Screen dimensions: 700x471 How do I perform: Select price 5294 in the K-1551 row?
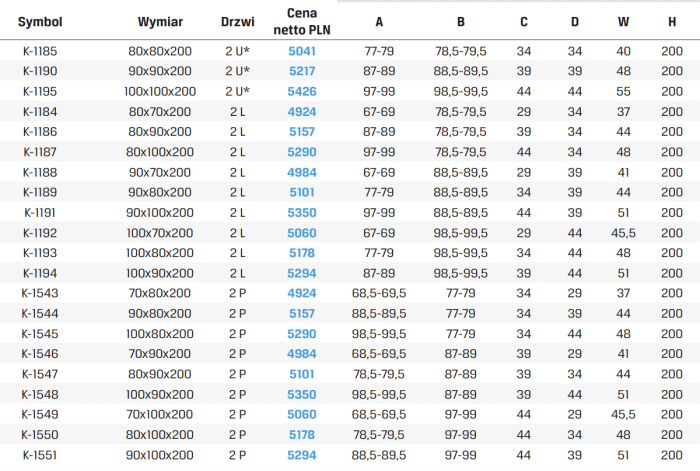(302, 455)
